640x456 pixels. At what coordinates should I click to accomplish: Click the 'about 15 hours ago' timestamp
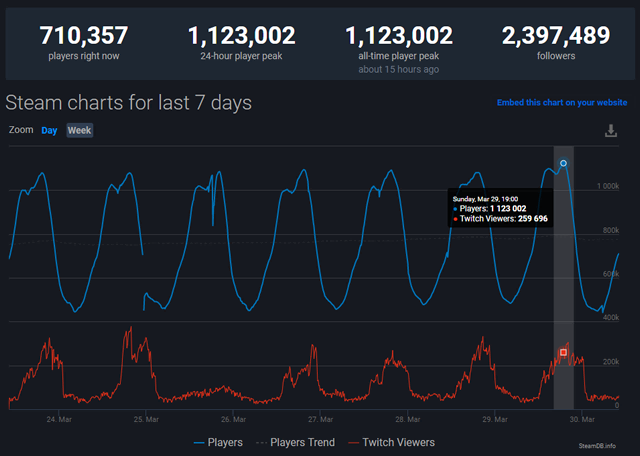(398, 69)
